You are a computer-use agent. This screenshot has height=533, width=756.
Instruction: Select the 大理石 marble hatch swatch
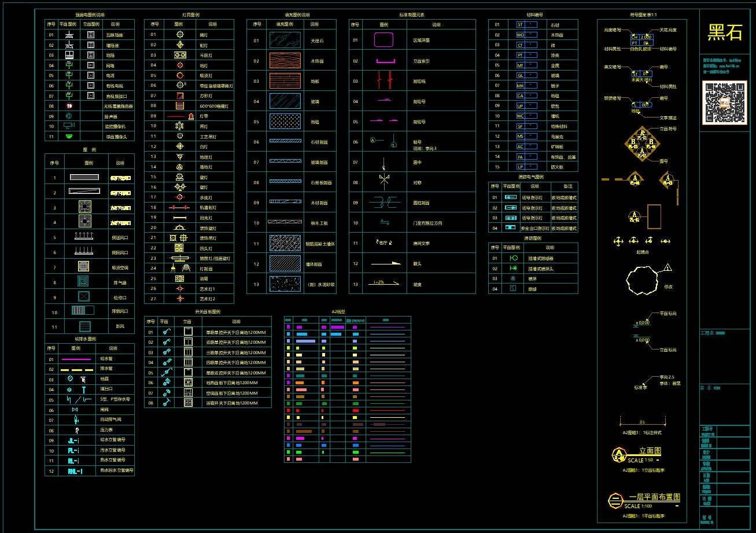point(285,40)
